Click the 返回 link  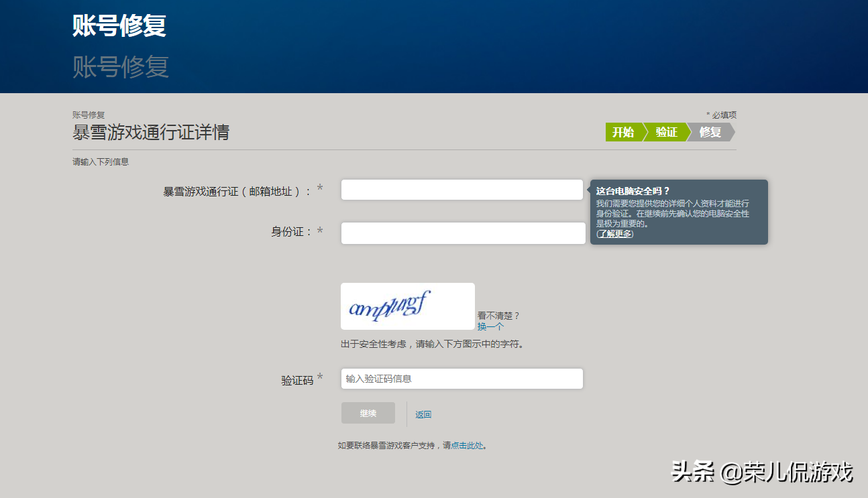click(423, 415)
